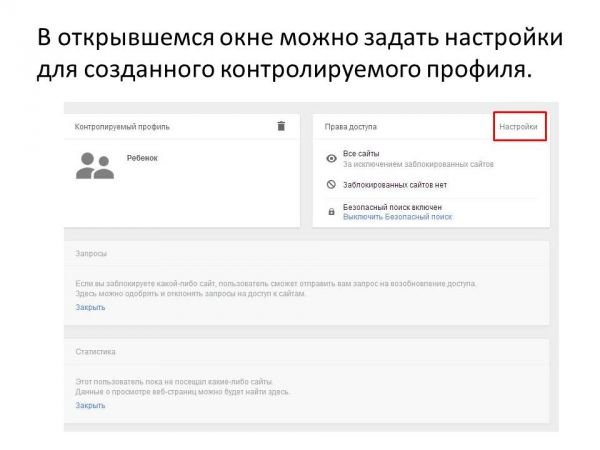Click Закрыть in the Статистика section
The image size is (600, 450).
(90, 405)
